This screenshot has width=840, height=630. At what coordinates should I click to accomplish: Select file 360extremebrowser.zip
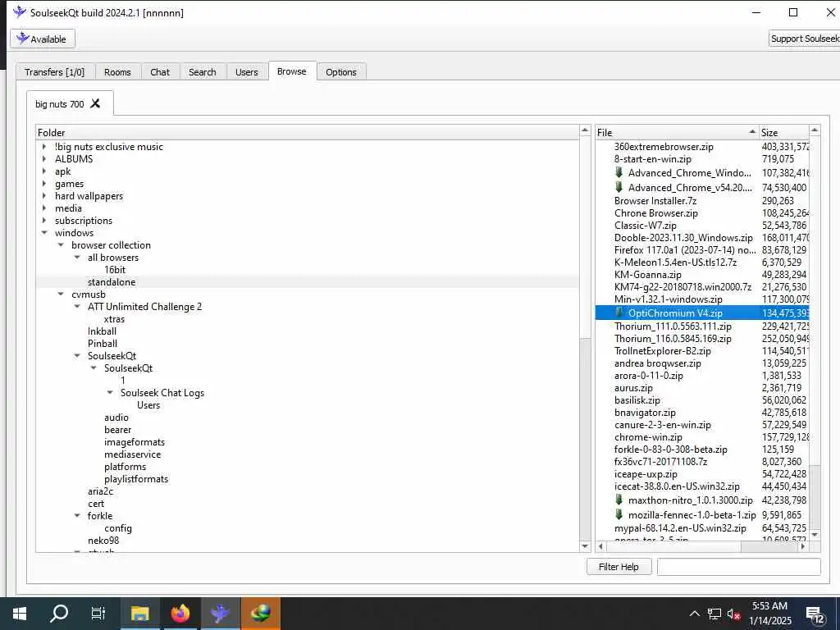(x=664, y=146)
